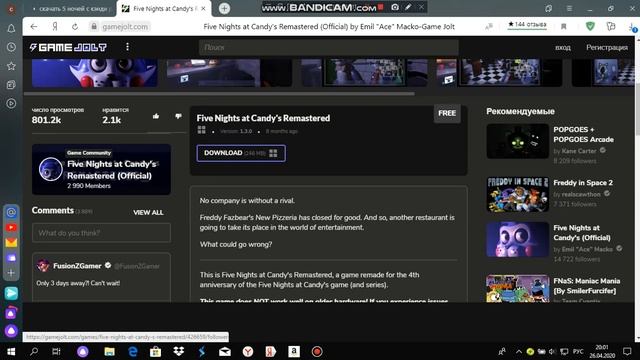Click VIEW ALL comments link
This screenshot has height=360, width=640.
point(148,212)
